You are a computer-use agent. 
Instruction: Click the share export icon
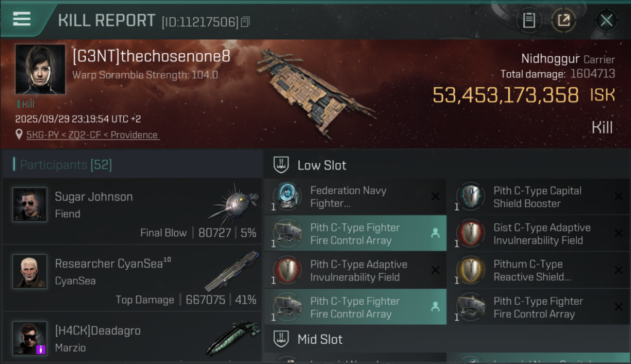pos(564,20)
